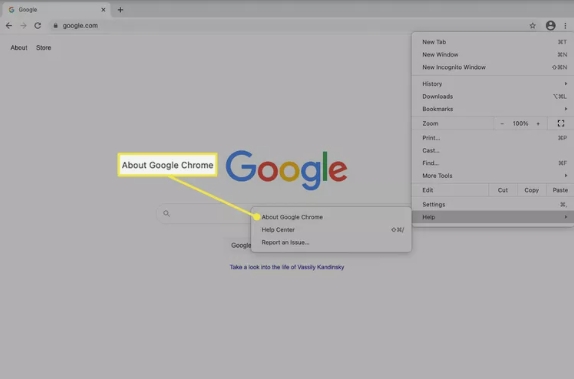This screenshot has height=379, width=574.
Task: Expand the Help submenu
Action: [x=493, y=217]
